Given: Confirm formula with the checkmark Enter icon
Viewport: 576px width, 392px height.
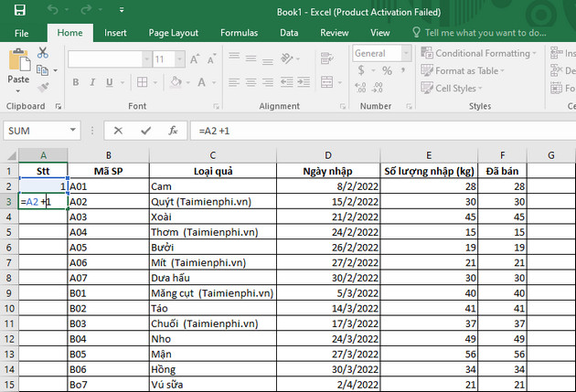Looking at the screenshot, I should pyautogui.click(x=144, y=131).
